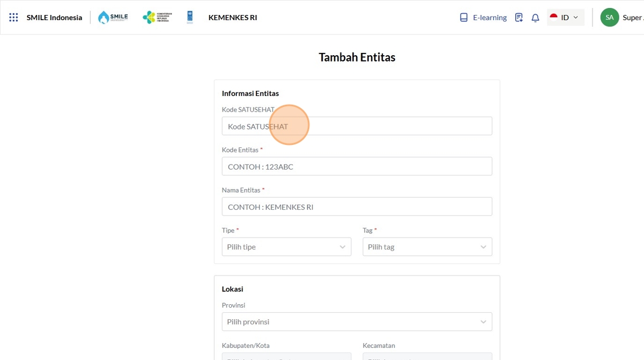Click the Super Admin profile name
The image size is (644, 360).
[x=632, y=18]
